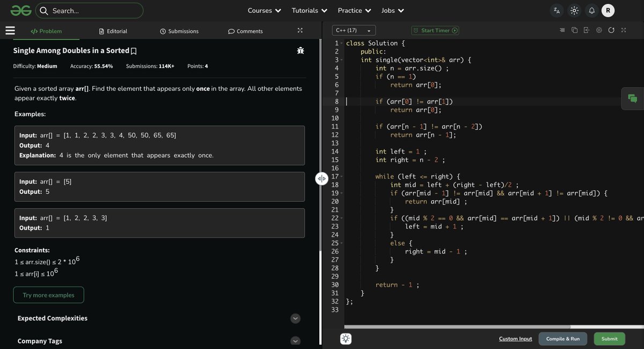Bookmark the Single Among Doubles problem

(x=134, y=51)
